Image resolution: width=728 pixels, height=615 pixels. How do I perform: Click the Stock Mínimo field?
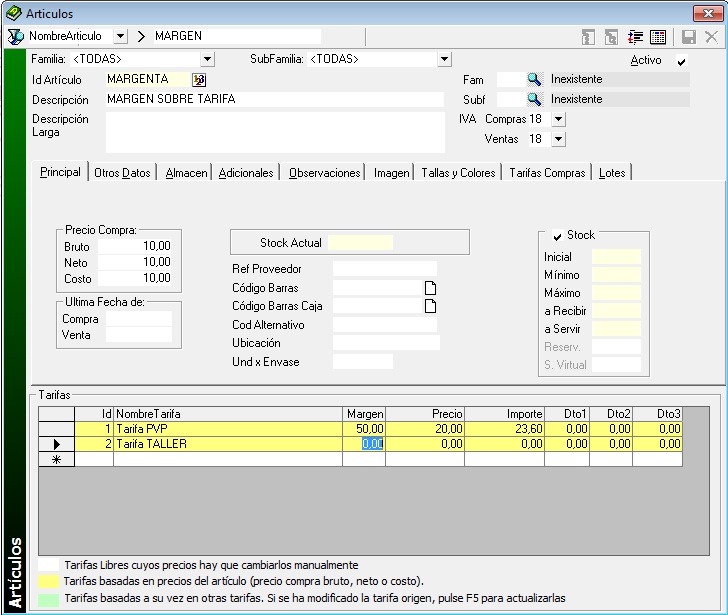(616, 275)
